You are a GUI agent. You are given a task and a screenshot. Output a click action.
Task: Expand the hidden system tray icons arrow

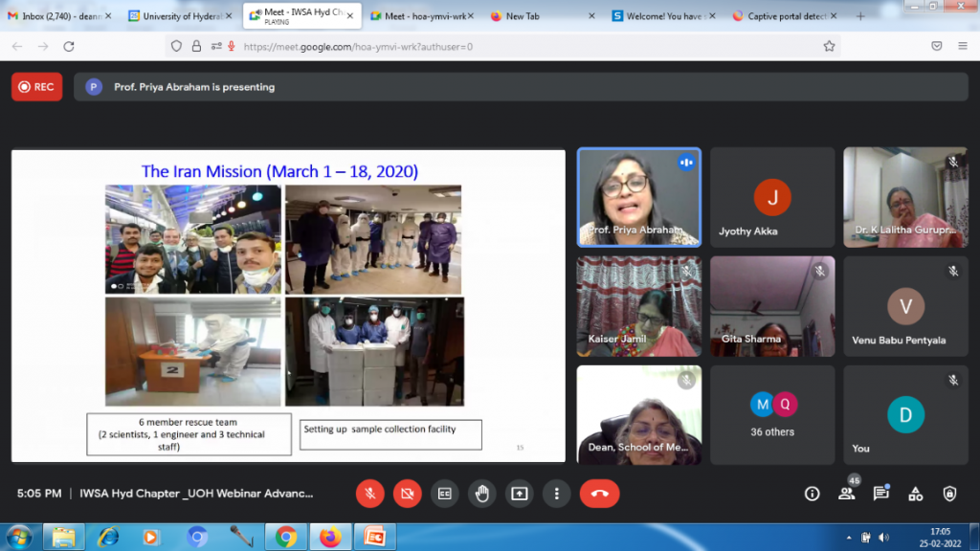[849, 537]
